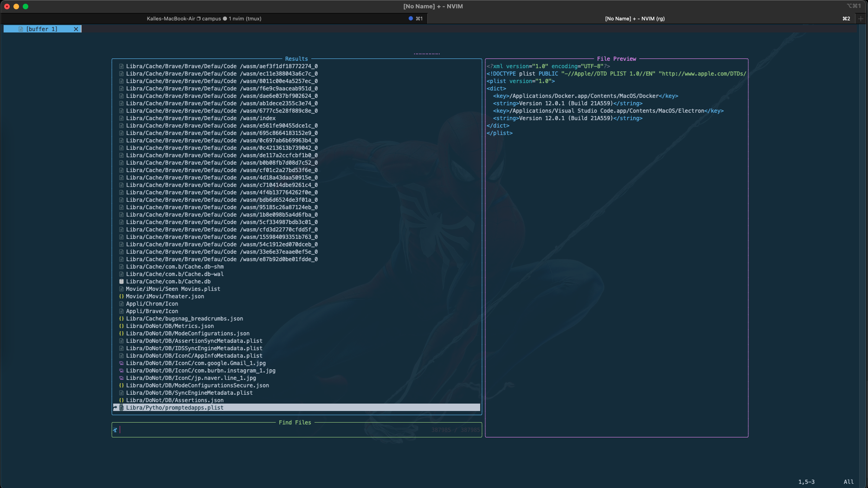
Task: Select the [buffer 1] tab
Action: point(42,29)
